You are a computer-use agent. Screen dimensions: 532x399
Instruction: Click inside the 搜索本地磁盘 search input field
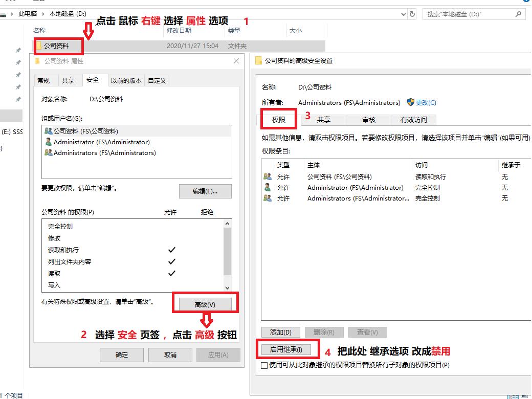pos(465,14)
